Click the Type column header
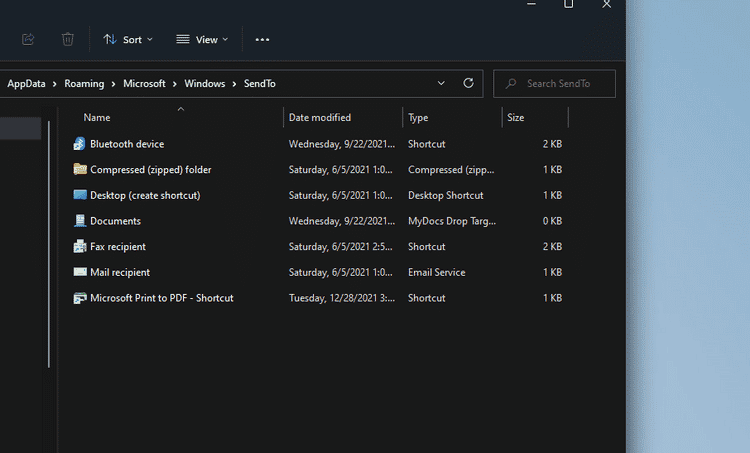 pos(418,118)
